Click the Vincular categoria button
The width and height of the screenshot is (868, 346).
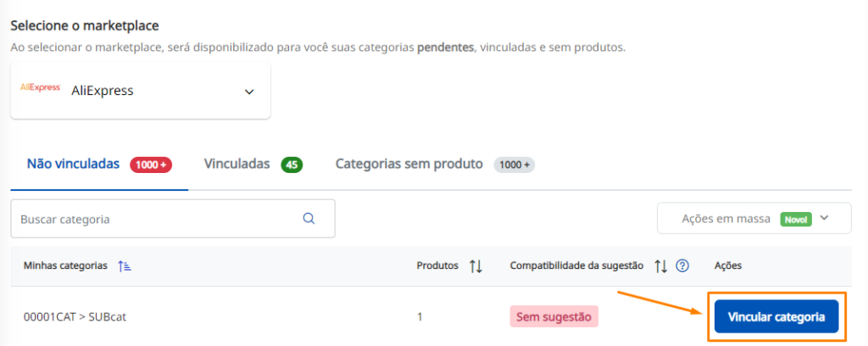776,316
